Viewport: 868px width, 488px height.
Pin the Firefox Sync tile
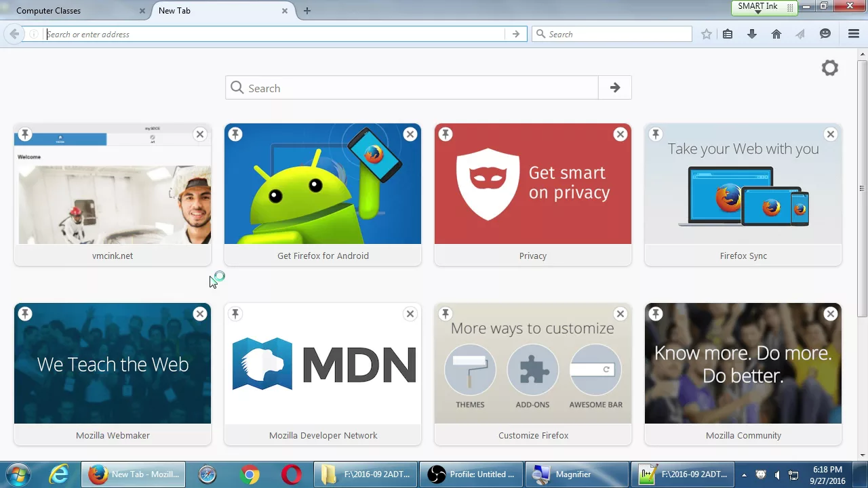pos(656,134)
